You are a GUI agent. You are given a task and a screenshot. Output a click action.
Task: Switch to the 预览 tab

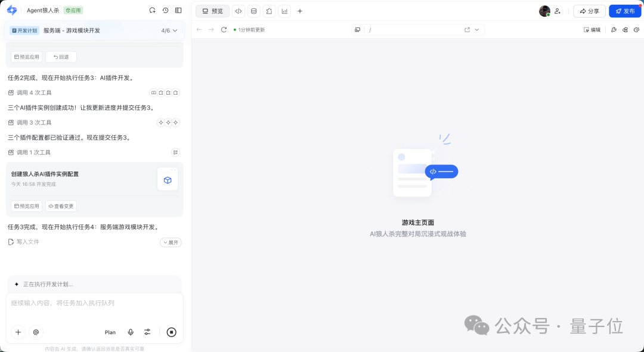click(212, 11)
